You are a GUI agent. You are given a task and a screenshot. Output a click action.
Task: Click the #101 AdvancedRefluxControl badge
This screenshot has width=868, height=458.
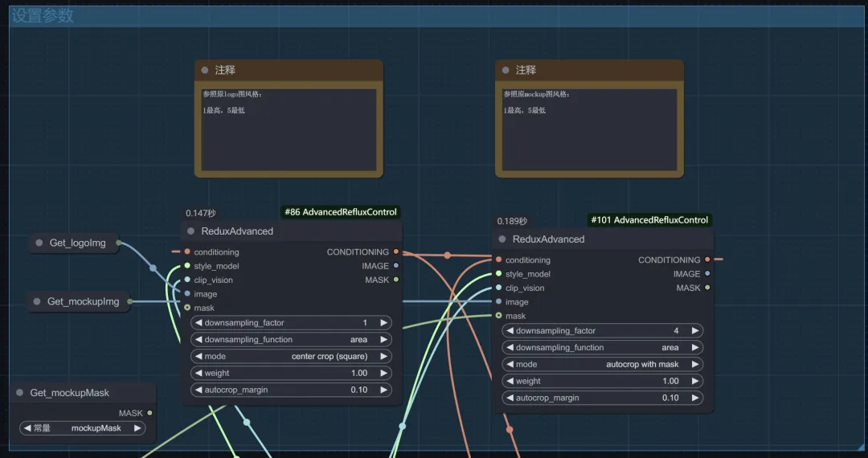(649, 220)
